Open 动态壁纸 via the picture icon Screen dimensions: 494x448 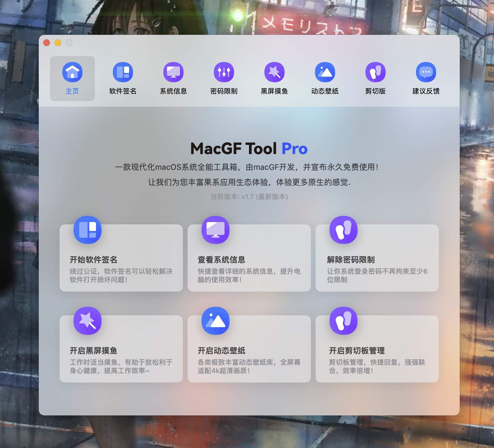[x=325, y=72]
